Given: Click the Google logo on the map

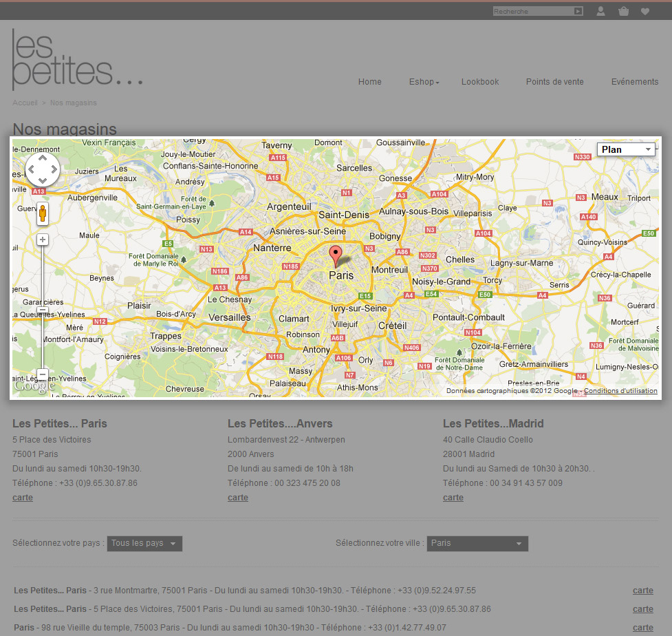Looking at the screenshot, I should coord(34,386).
